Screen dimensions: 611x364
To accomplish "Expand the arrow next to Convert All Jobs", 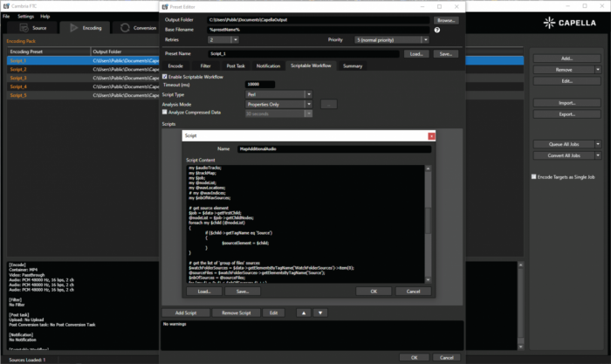I will coord(598,155).
